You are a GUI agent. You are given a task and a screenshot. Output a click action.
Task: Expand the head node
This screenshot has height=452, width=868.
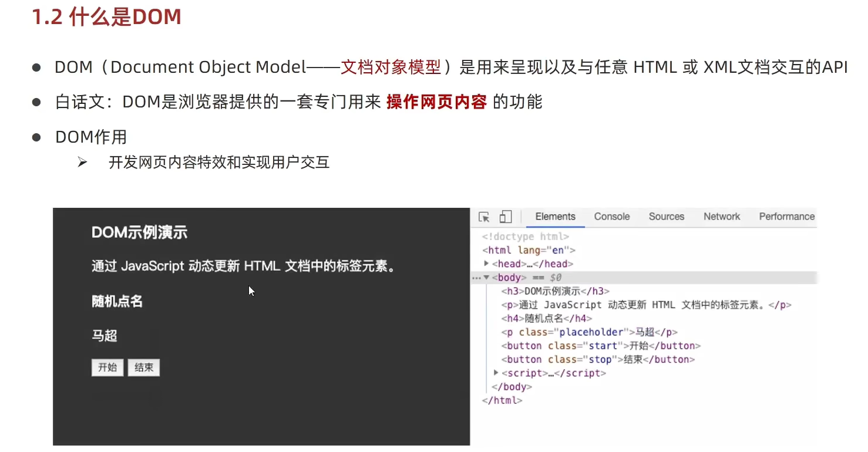click(x=486, y=264)
